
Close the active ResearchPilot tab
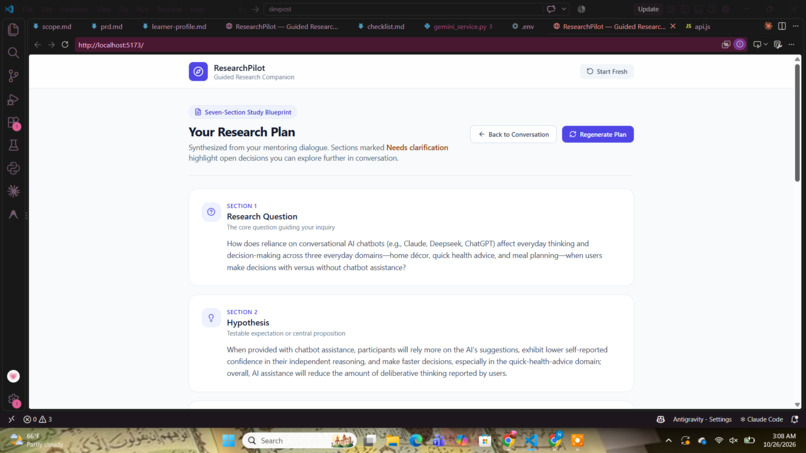[x=673, y=26]
